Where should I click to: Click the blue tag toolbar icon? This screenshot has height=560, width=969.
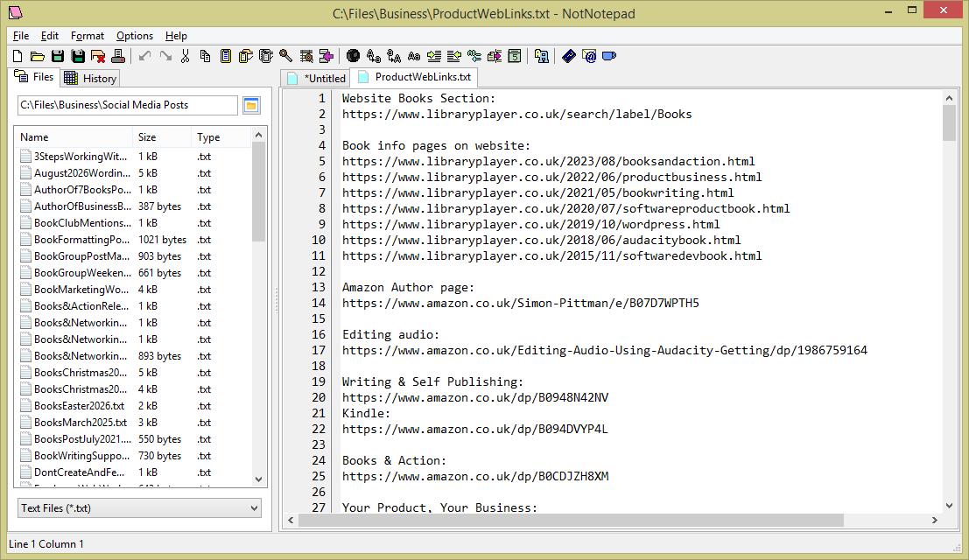[569, 56]
